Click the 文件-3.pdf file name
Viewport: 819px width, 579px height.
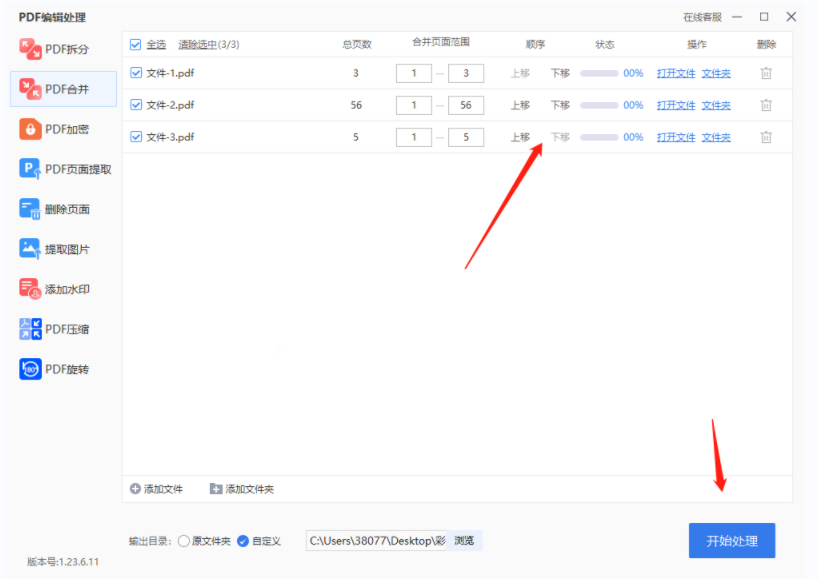tap(170, 137)
